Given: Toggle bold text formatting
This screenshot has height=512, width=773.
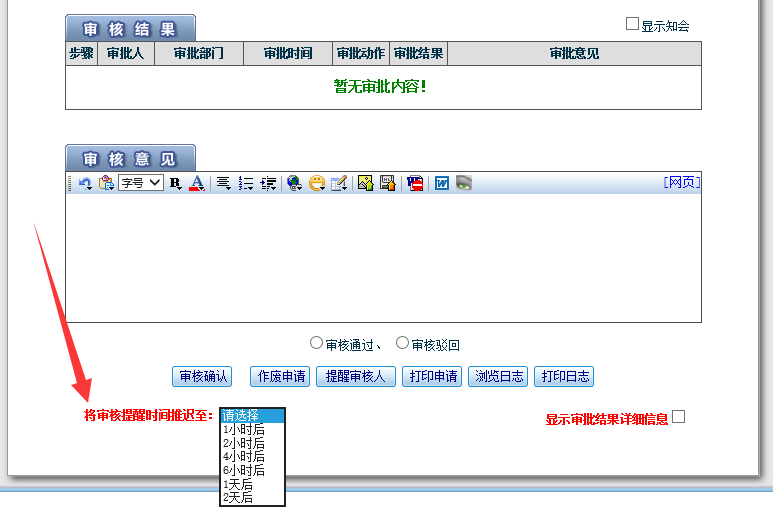Looking at the screenshot, I should 175,183.
